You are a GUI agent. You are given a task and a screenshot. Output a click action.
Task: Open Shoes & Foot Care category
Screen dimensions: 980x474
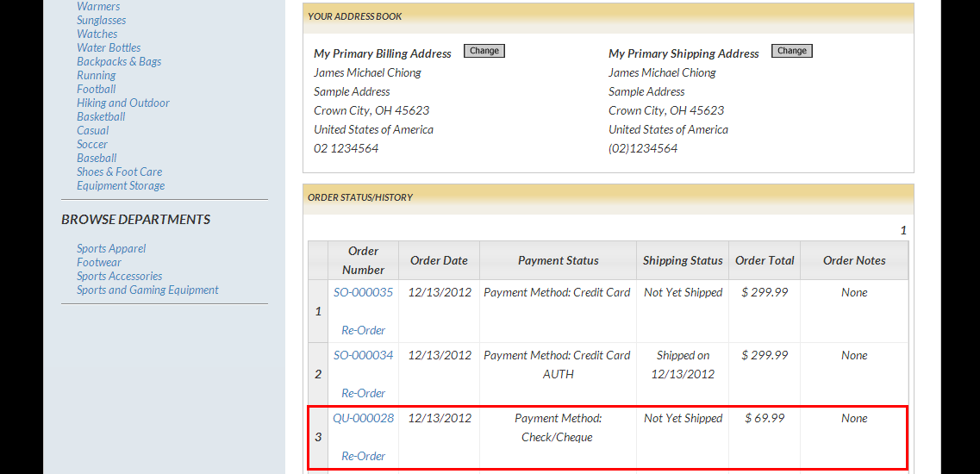(119, 172)
